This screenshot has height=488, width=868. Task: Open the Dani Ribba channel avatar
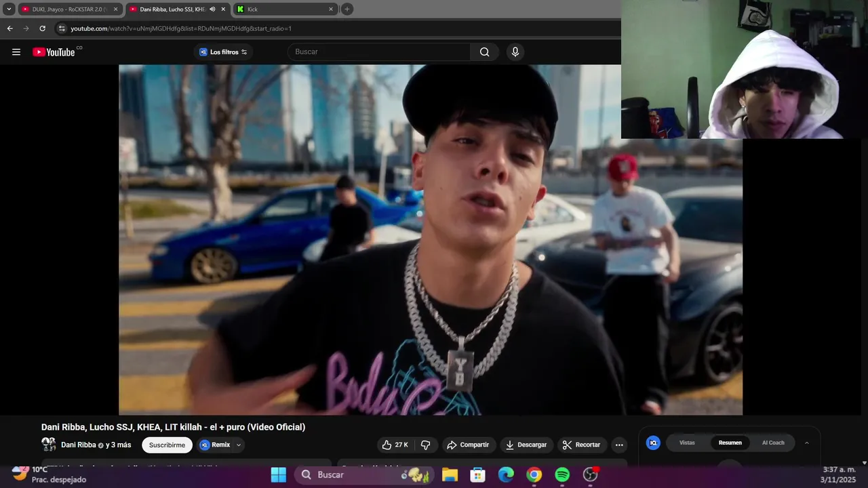(x=49, y=445)
